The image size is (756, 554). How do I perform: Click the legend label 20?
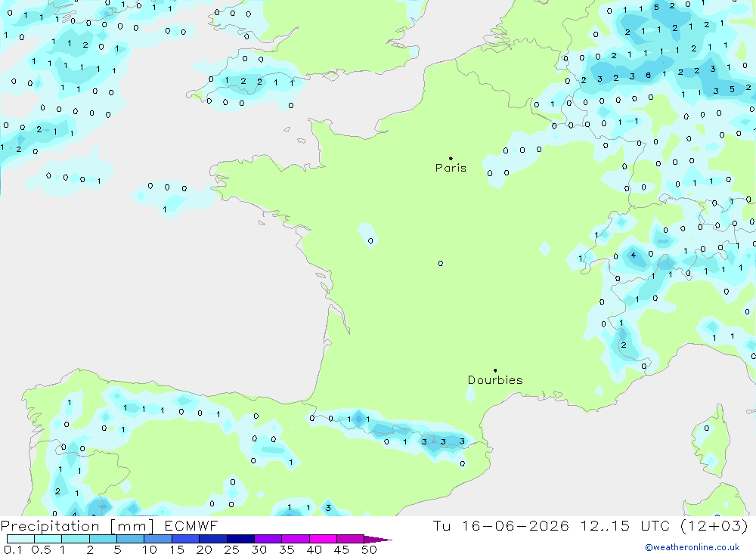(x=204, y=549)
